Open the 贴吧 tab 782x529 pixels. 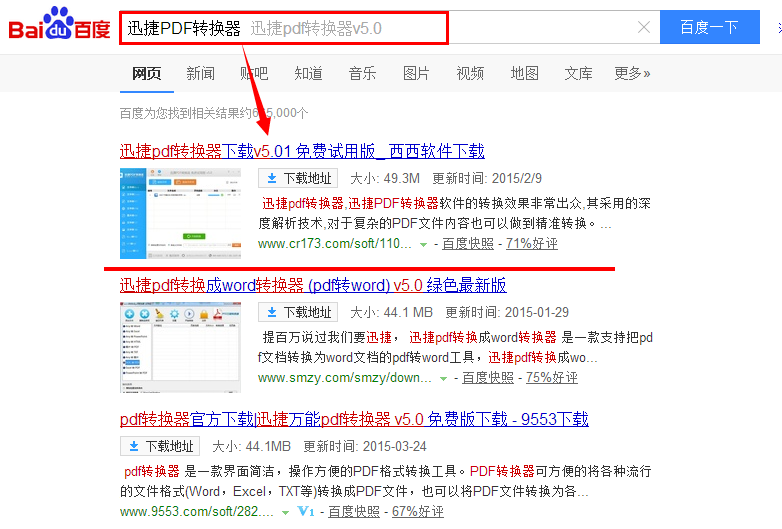point(254,74)
